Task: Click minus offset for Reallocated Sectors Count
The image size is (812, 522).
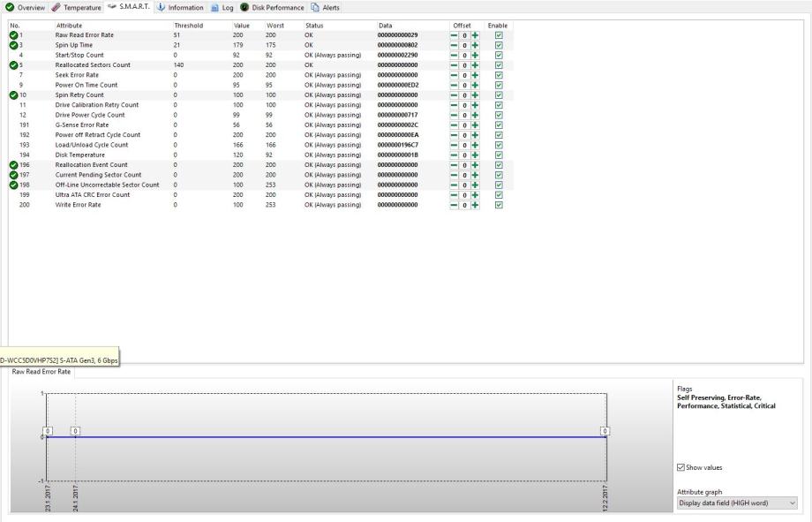Action: click(x=455, y=65)
